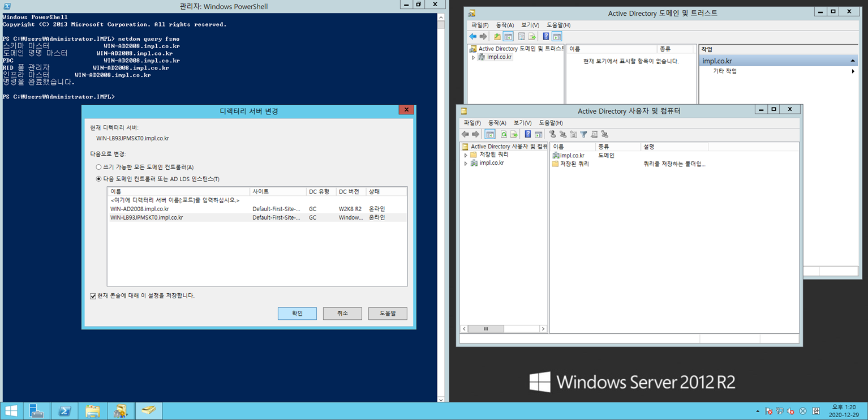Click blue Back arrow in Domains and Trusts toolbar
The image size is (868, 420).
(473, 37)
